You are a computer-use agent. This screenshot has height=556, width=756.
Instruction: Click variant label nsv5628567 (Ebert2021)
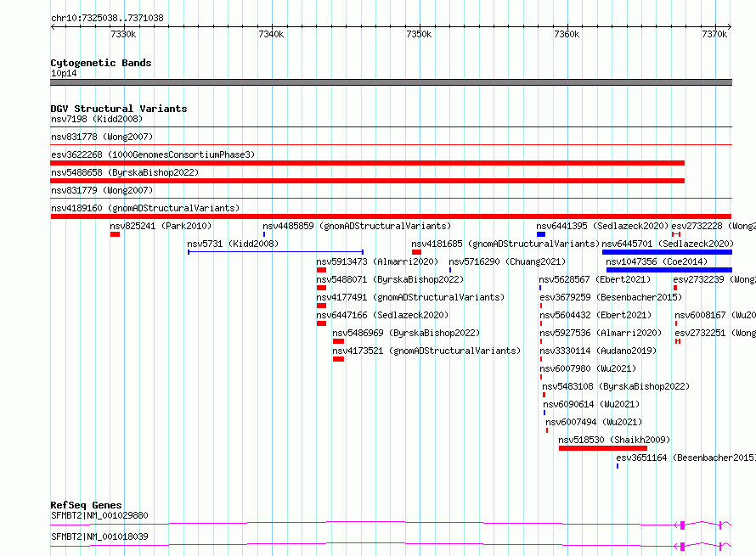click(595, 279)
